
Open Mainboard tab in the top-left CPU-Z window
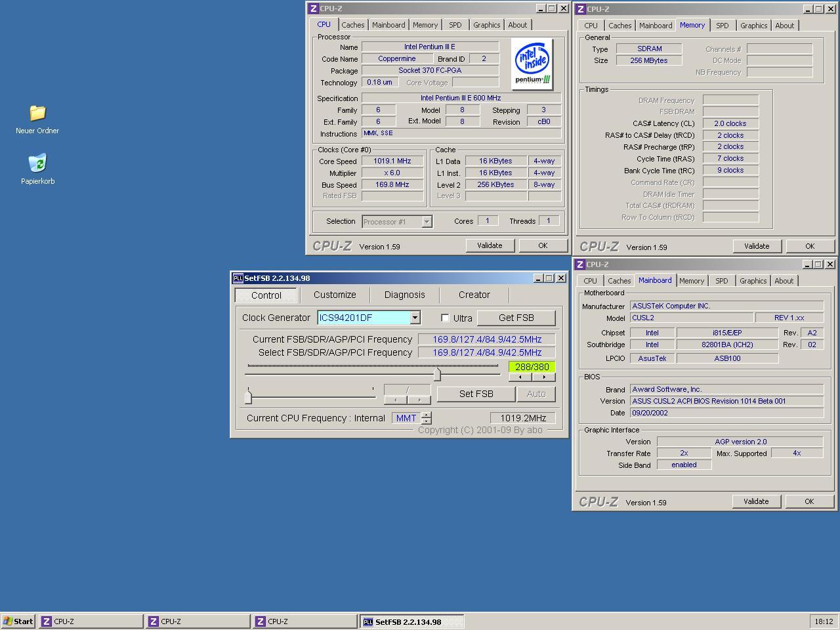[x=388, y=25]
